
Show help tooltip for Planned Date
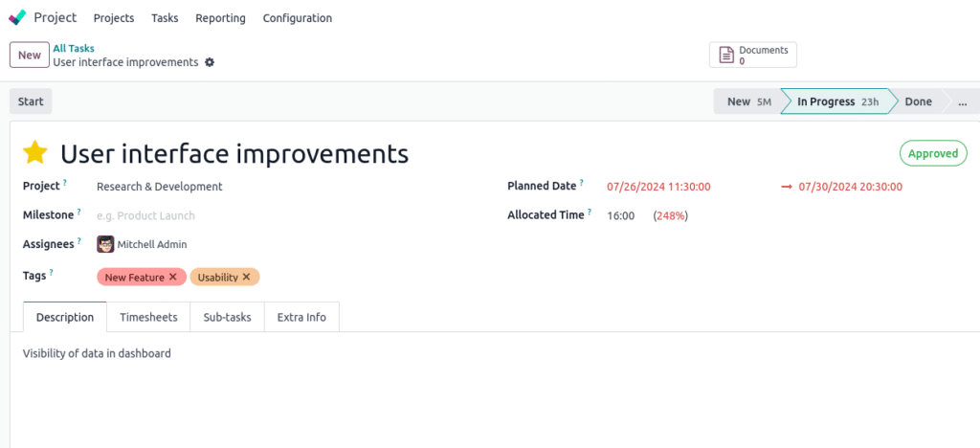tap(581, 183)
